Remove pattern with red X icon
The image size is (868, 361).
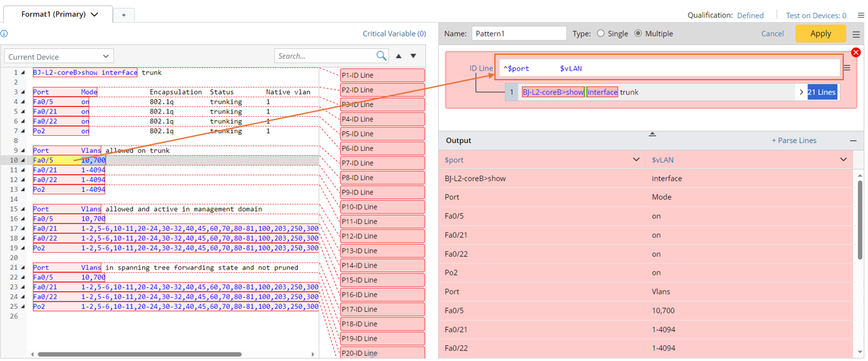(856, 52)
